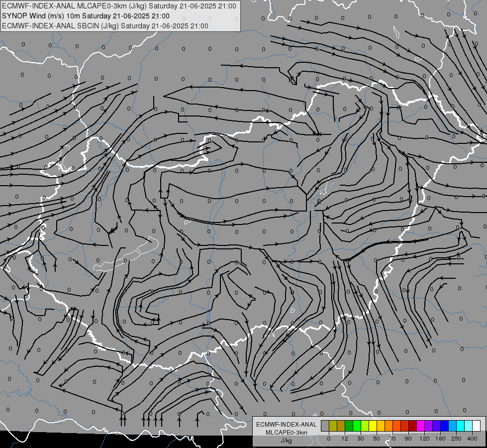Click the legend value 250
Image resolution: width=487 pixels, height=448 pixels.
click(456, 439)
